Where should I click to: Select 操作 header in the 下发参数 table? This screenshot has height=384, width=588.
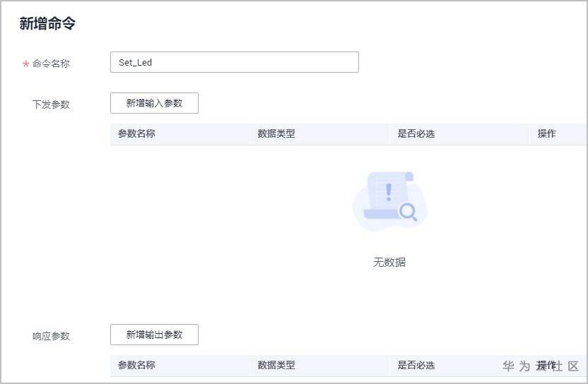(x=547, y=133)
